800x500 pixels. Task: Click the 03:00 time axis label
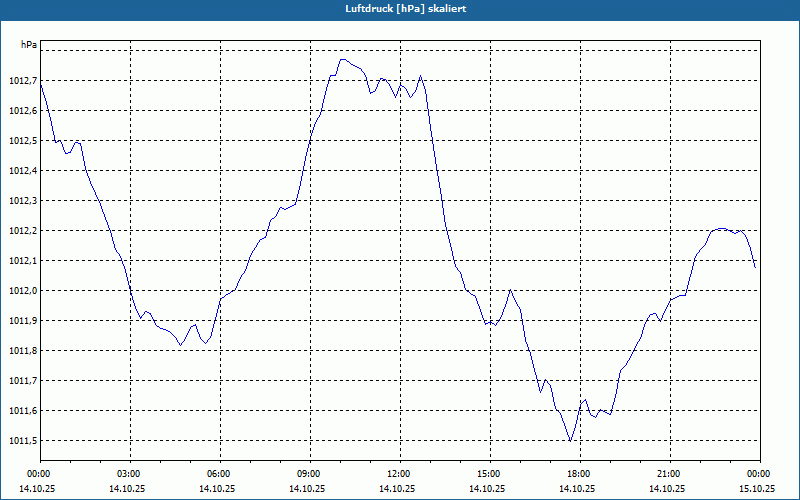131,474
